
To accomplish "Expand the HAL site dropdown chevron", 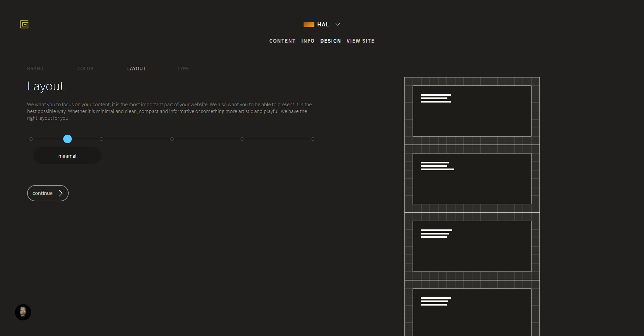I will tap(337, 24).
